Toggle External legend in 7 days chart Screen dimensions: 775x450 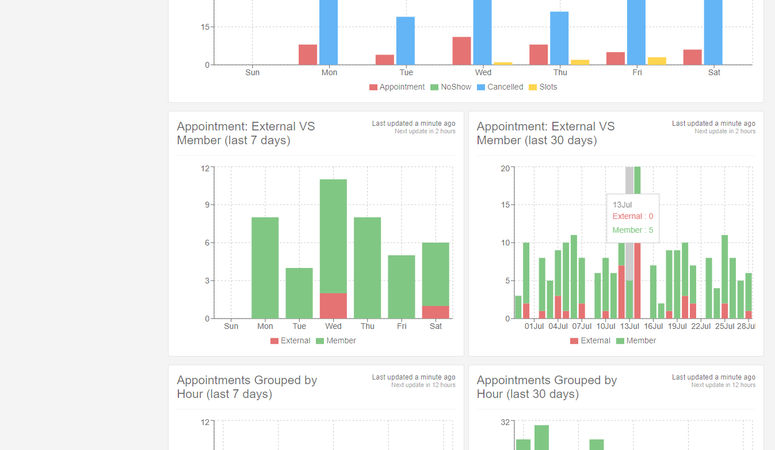coord(290,341)
